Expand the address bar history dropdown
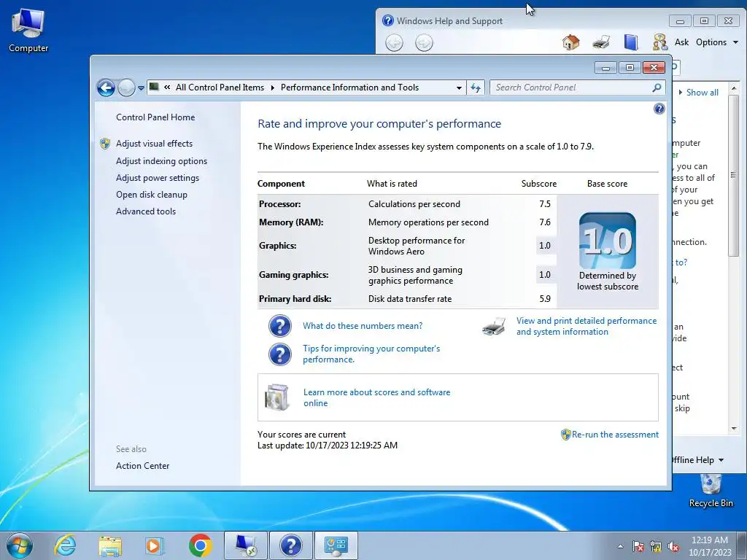 [459, 87]
